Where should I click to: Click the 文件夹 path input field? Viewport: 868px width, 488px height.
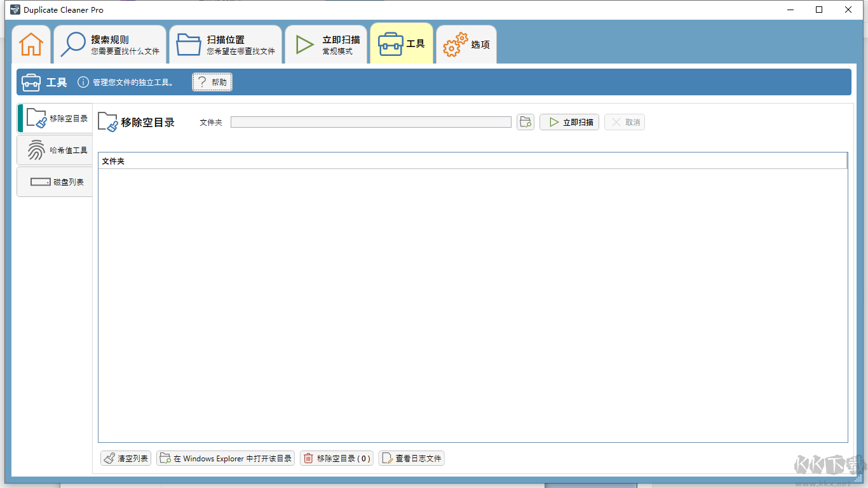click(371, 122)
